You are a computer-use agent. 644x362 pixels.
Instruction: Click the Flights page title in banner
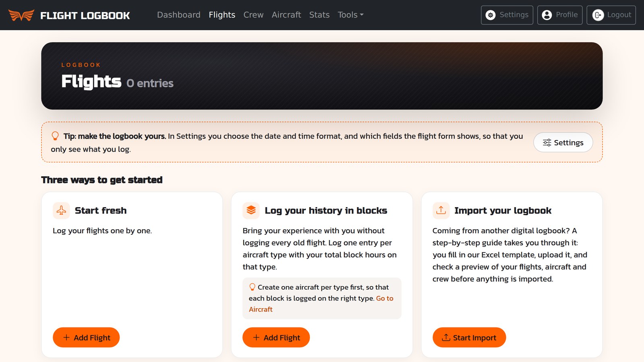91,82
